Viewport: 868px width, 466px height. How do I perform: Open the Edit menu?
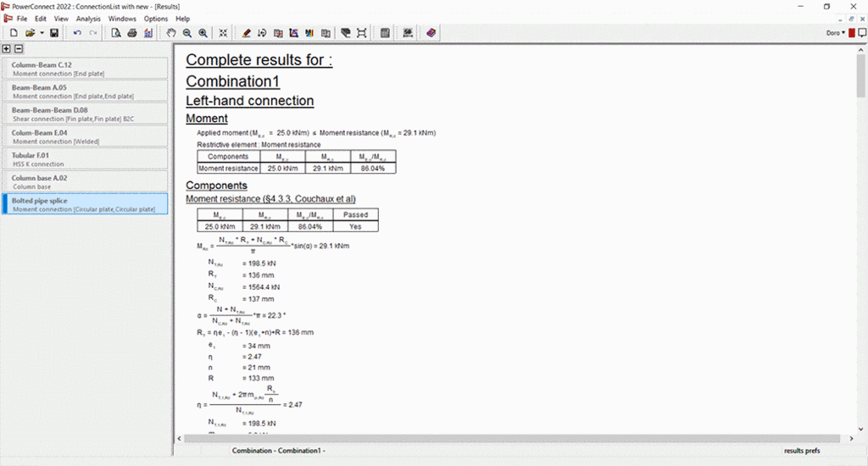(x=41, y=19)
